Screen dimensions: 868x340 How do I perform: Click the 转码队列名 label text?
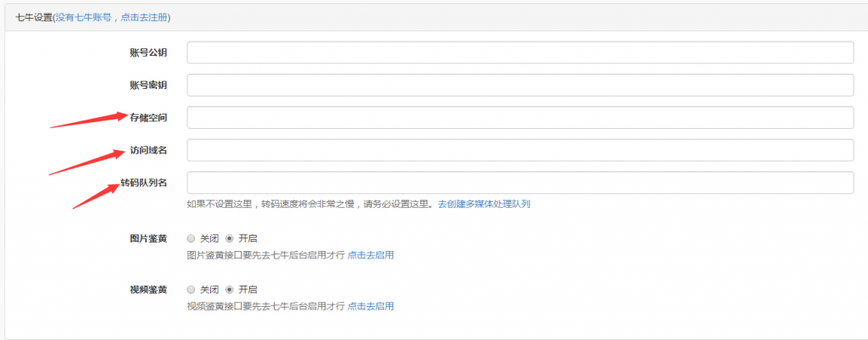(x=144, y=183)
